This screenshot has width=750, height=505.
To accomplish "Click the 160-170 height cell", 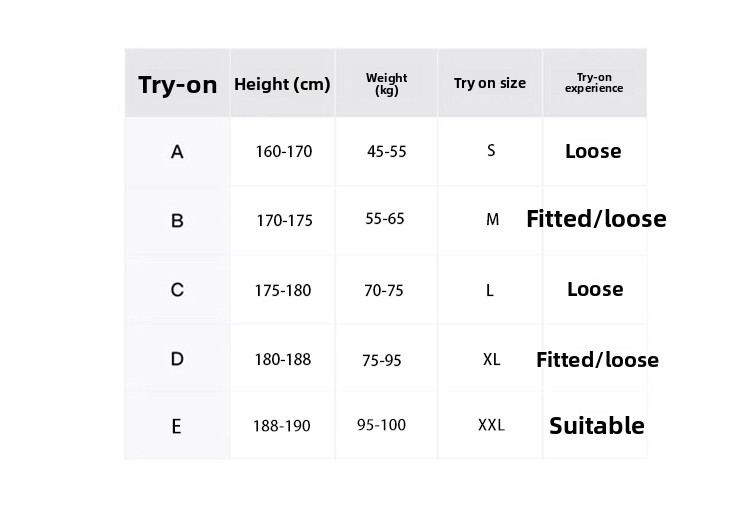I will coord(283,152).
